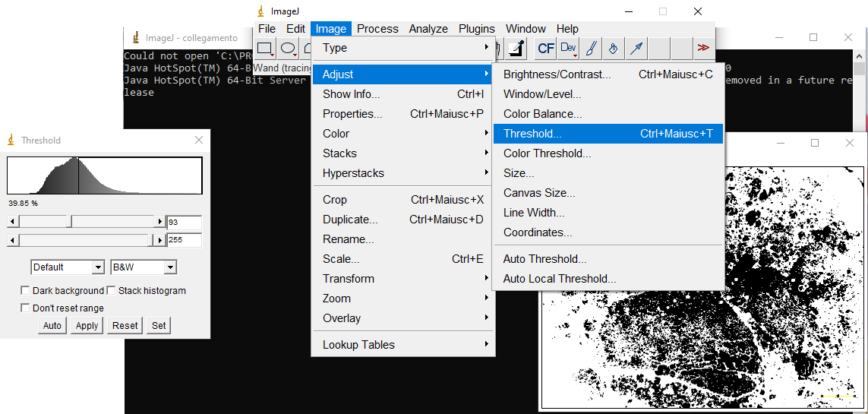Select the Rectangle selection tool
868x414 pixels.
265,49
